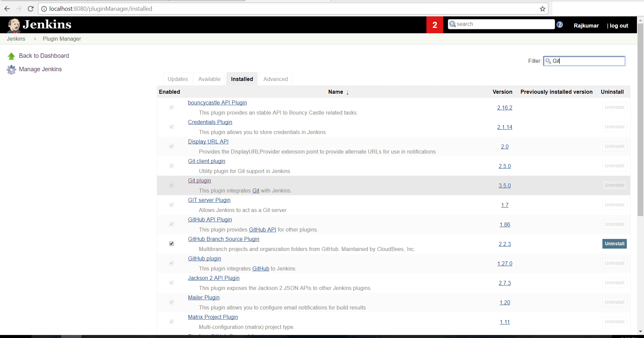Click the Jenkins logo
This screenshot has width=644, height=338.
39,25
